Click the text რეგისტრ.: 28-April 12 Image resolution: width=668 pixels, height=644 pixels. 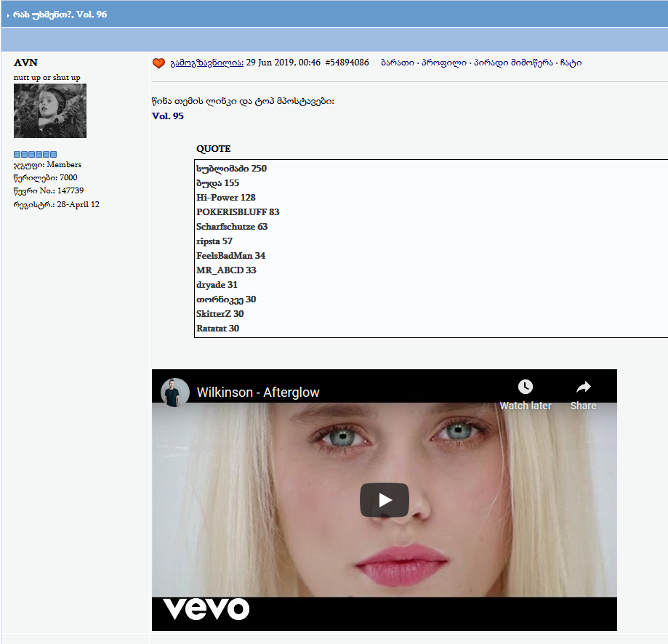tap(56, 204)
